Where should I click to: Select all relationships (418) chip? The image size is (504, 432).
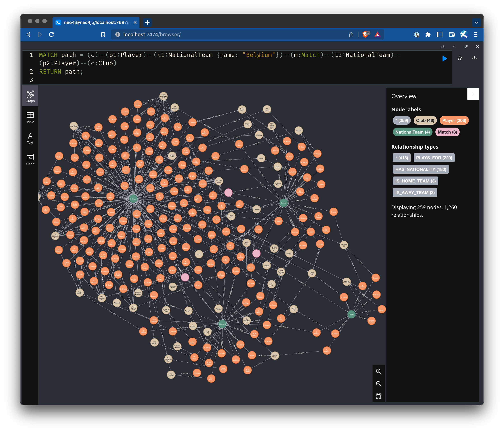coord(402,158)
